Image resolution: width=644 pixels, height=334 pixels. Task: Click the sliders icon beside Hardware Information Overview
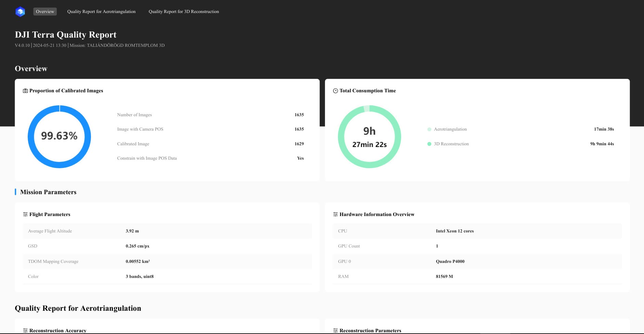pyautogui.click(x=336, y=214)
